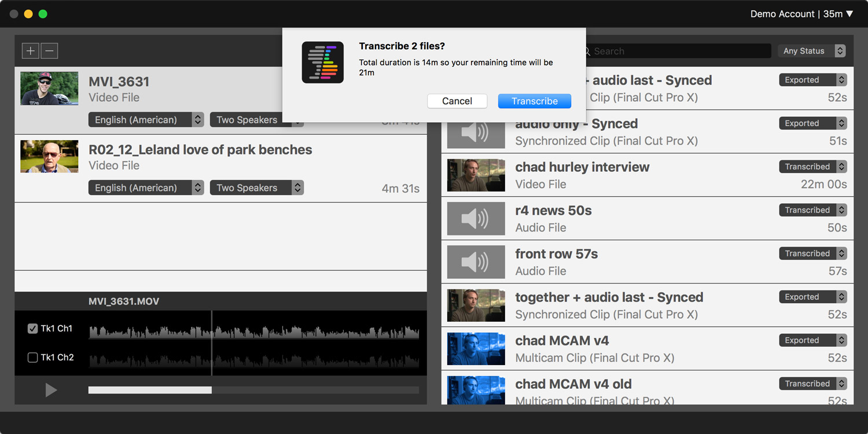Viewport: 868px width, 434px height.
Task: Select the chad MCAM v4 blue thumbnail
Action: click(x=476, y=349)
